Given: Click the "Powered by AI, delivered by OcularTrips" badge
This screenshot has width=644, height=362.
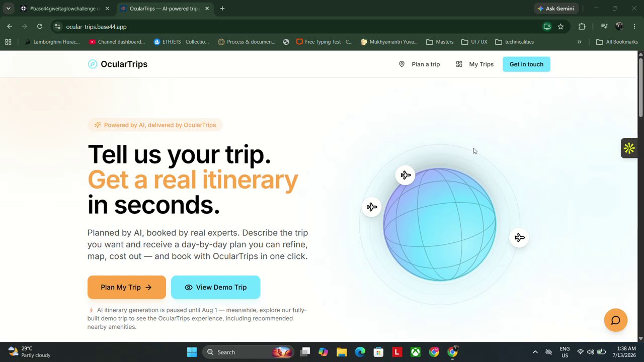Looking at the screenshot, I should [x=155, y=125].
